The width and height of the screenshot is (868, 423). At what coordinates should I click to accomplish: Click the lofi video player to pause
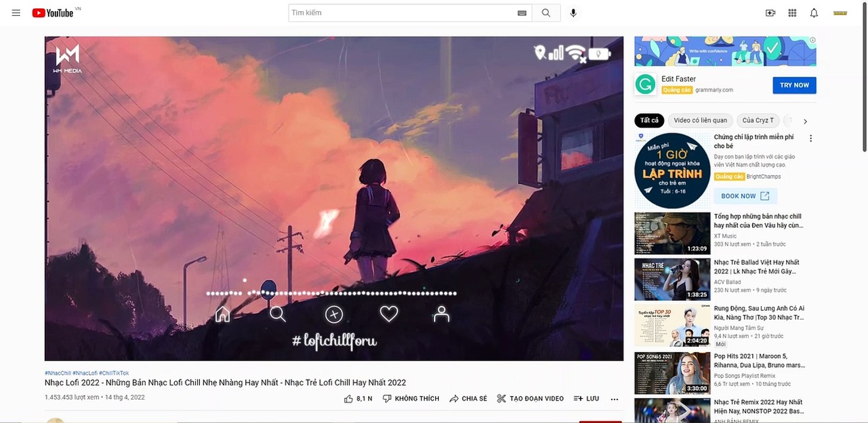click(334, 199)
